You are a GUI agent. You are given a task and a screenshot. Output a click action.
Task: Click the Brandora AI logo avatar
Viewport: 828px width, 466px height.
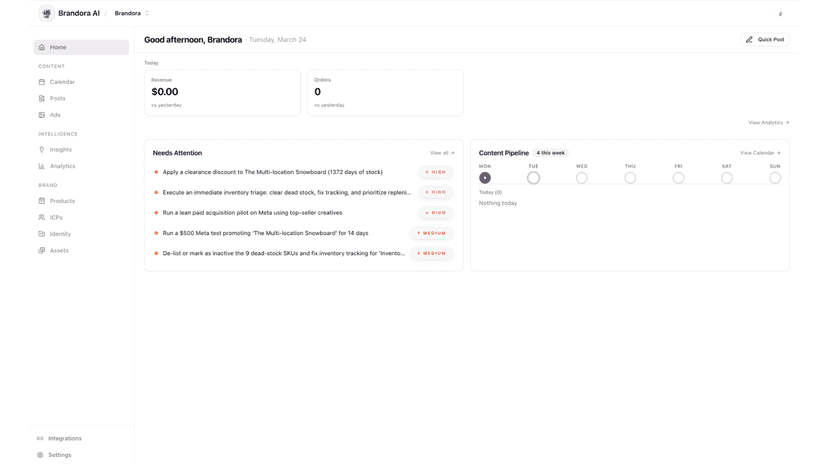click(46, 13)
